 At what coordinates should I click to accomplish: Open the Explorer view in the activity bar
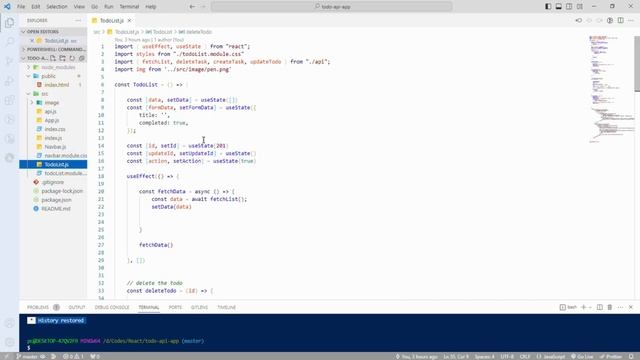coord(9,23)
